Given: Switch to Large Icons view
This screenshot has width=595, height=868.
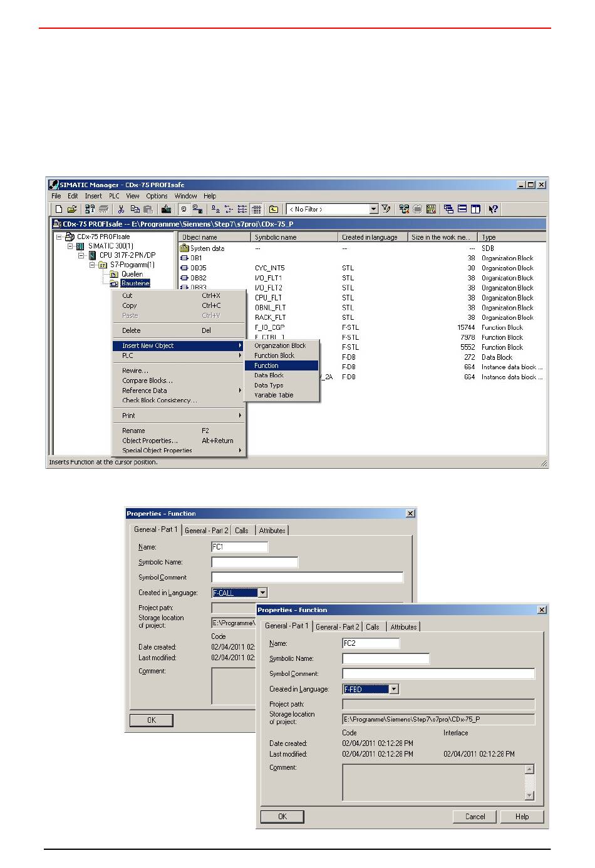Looking at the screenshot, I should coord(215,210).
